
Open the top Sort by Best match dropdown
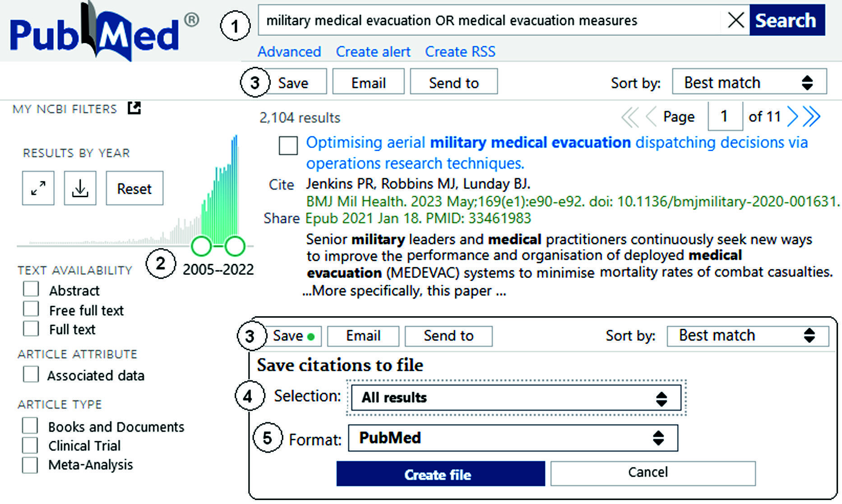coord(749,82)
